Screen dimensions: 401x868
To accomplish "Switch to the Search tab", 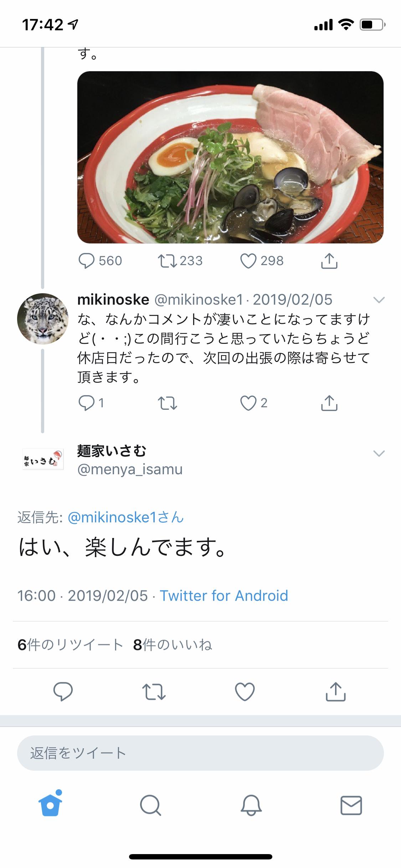I will pos(150,805).
